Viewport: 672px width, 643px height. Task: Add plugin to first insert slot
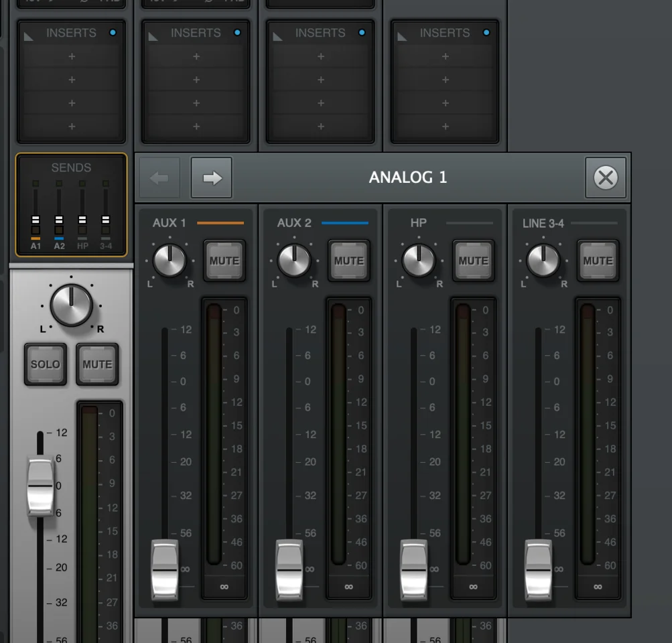click(71, 57)
